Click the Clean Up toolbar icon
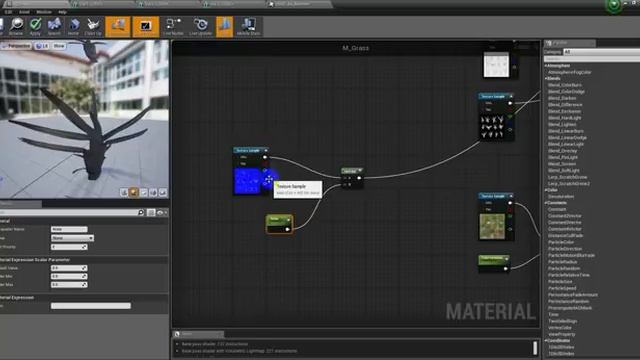This screenshot has width=640, height=360. pos(93,27)
